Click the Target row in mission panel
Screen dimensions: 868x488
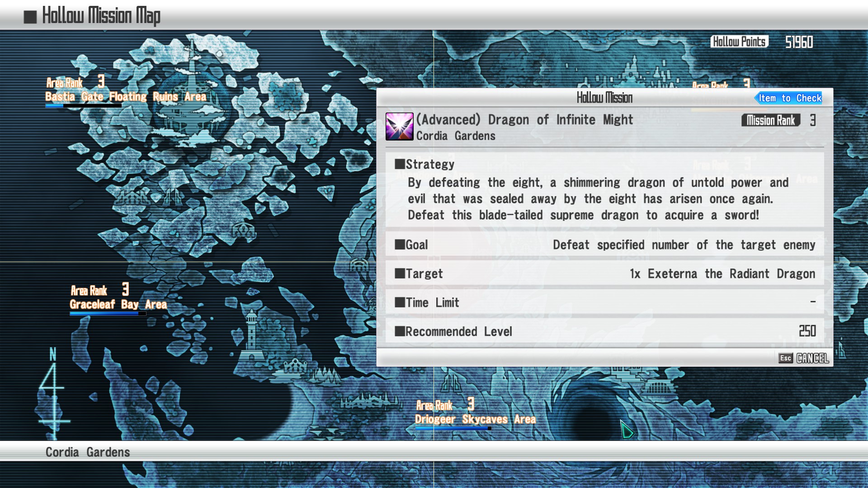pos(604,274)
